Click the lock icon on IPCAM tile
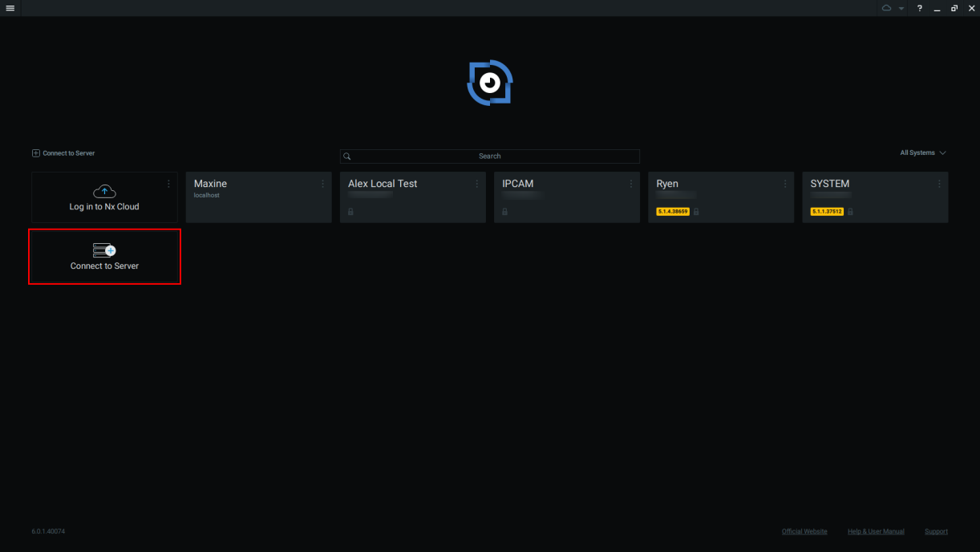 (504, 212)
